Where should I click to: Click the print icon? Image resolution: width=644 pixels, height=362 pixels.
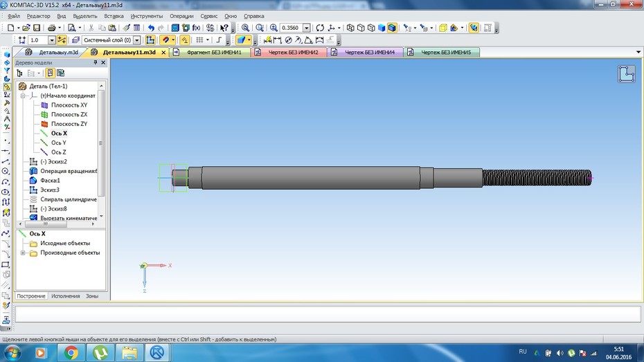click(x=51, y=28)
